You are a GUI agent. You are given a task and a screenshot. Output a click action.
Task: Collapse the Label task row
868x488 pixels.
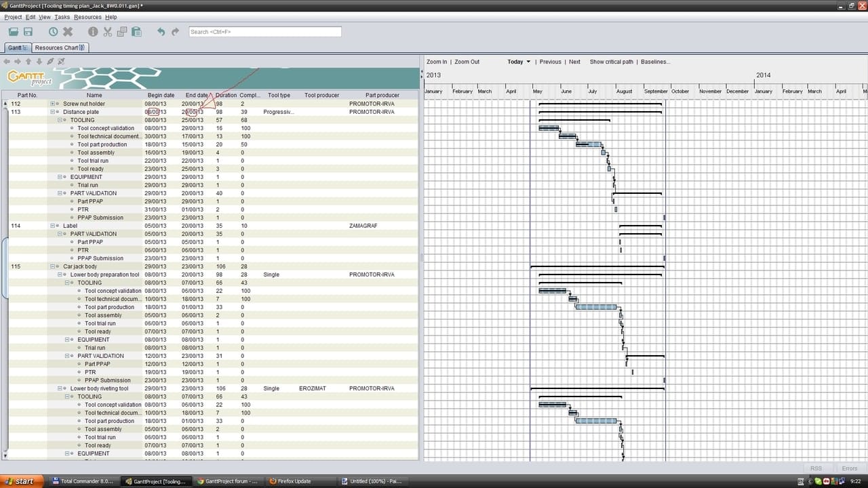pyautogui.click(x=53, y=226)
